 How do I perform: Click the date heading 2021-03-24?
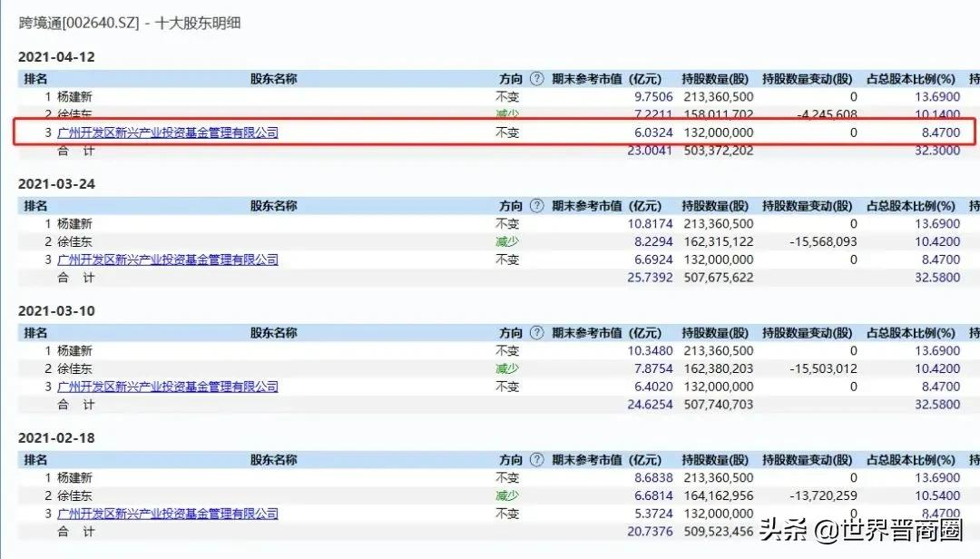pyautogui.click(x=56, y=184)
